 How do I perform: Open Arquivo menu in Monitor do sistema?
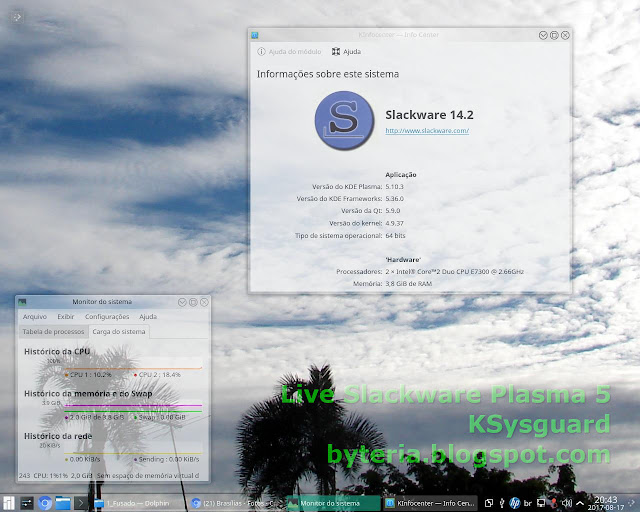tap(35, 316)
